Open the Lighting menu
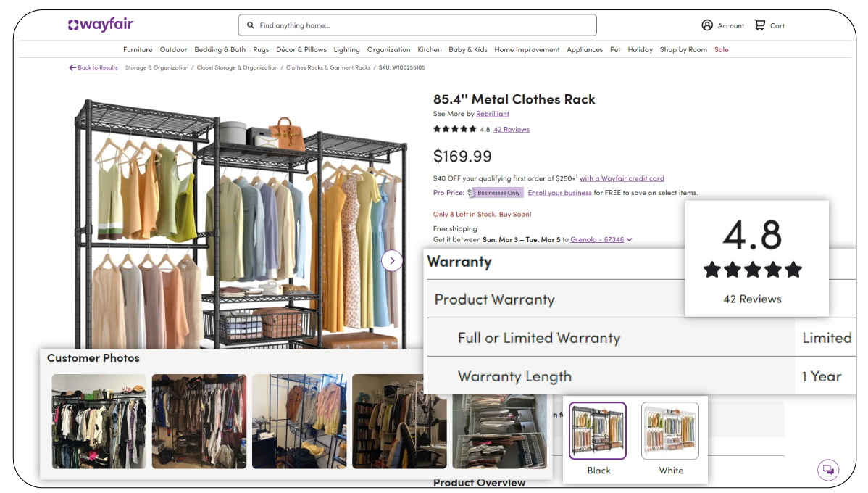The width and height of the screenshot is (868, 493). (x=346, y=50)
